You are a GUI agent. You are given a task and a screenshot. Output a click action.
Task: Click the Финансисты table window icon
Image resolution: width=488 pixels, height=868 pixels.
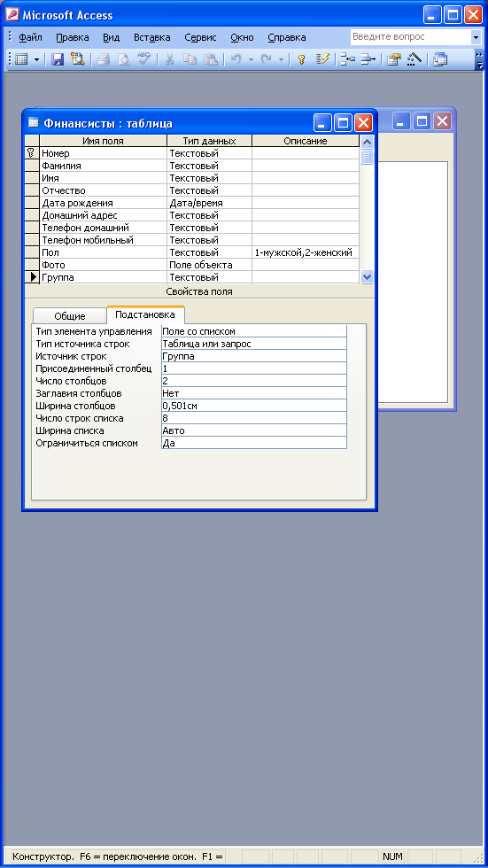point(33,123)
